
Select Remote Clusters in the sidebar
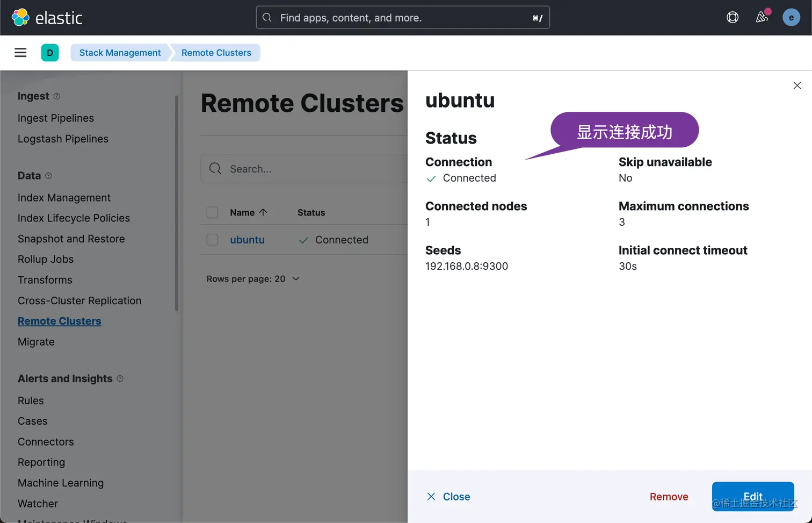coord(59,321)
